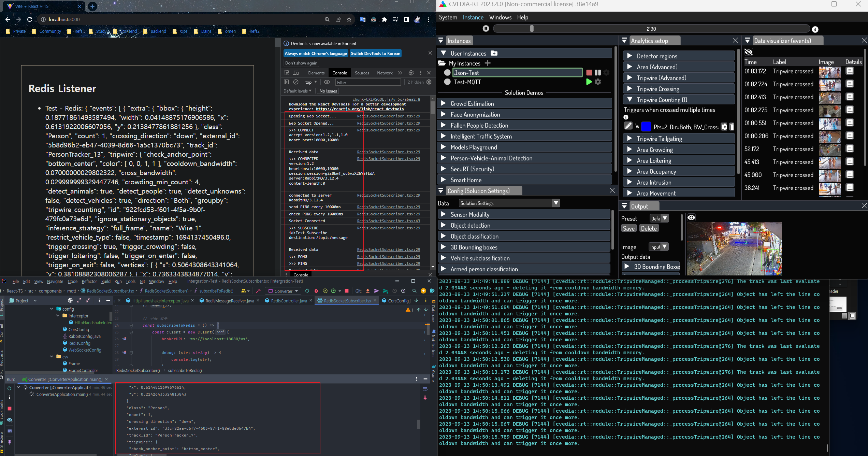Open Test-MQTT instance settings gear
Image resolution: width=868 pixels, height=456 pixels.
point(598,82)
